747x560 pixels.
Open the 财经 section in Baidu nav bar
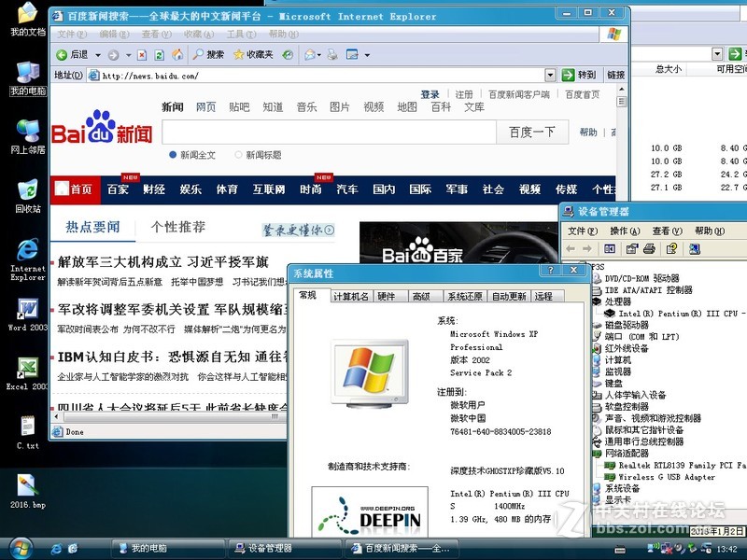point(154,189)
